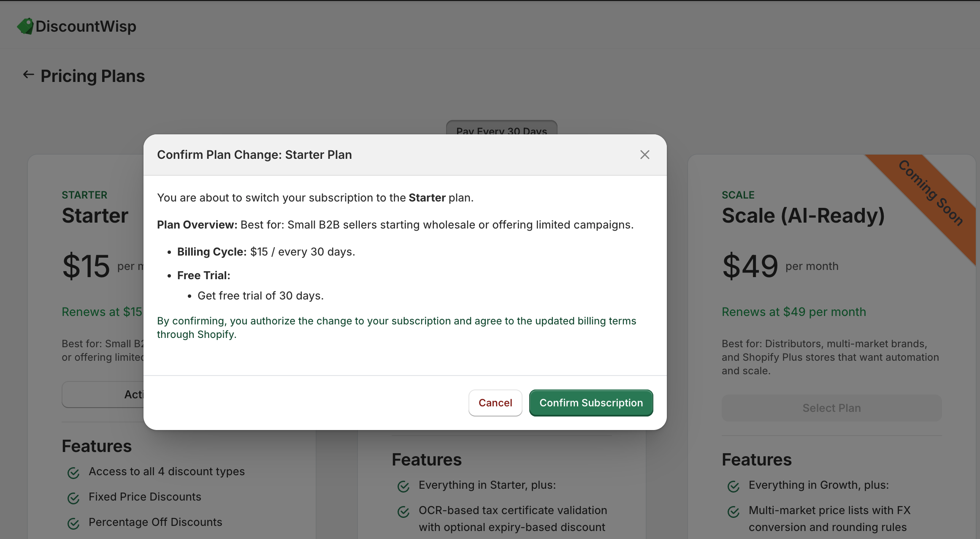The image size is (980, 539).
Task: Click checkmark icon beside Everything in Starter, plus
Action: [403, 486]
